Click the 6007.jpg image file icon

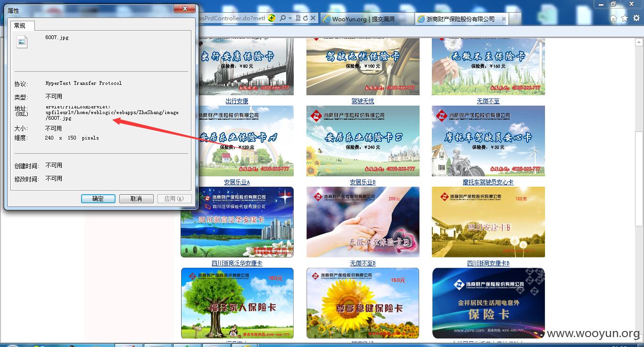tap(22, 42)
